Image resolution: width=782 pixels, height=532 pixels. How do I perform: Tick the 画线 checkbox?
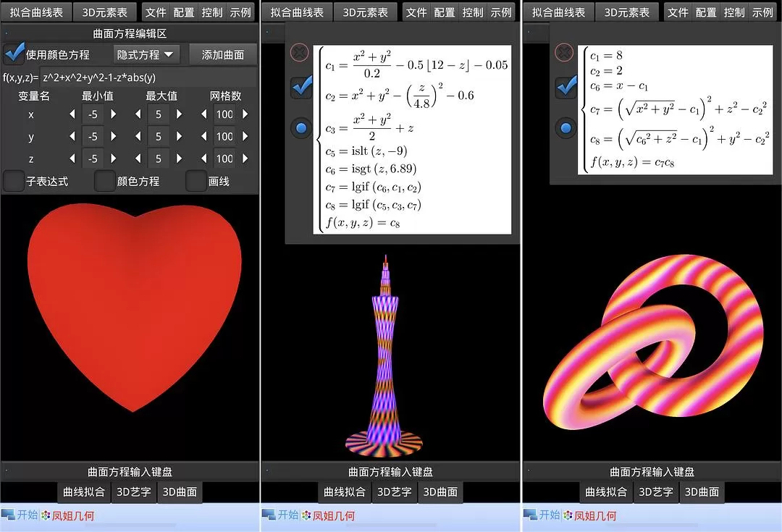196,181
